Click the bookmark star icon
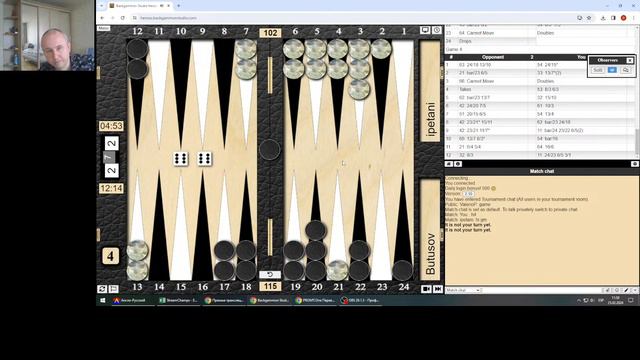The width and height of the screenshot is (640, 360). pos(589,18)
